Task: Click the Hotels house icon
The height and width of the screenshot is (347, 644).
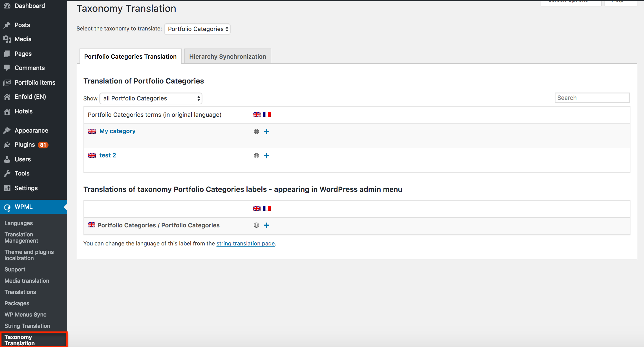Action: [7, 111]
